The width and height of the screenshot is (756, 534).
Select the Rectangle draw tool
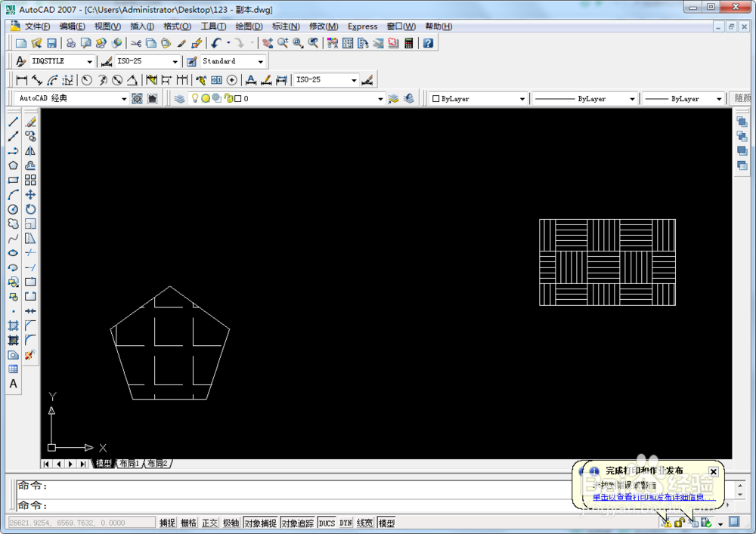(x=13, y=180)
